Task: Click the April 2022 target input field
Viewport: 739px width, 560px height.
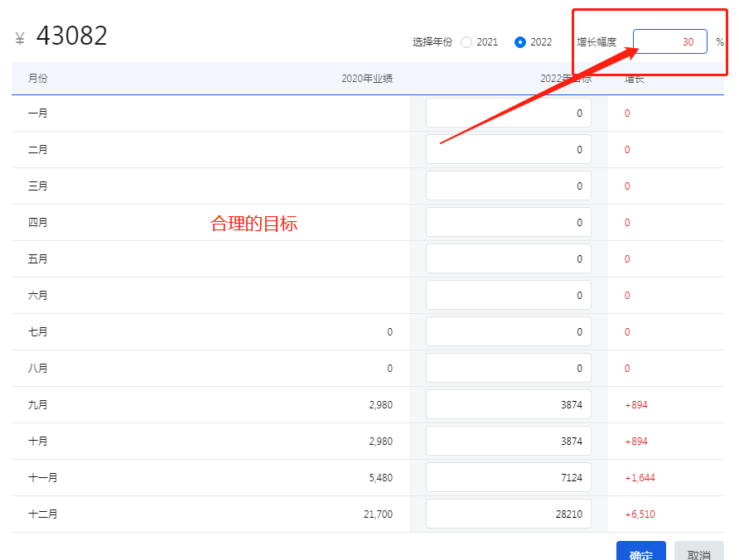Action: tap(509, 223)
